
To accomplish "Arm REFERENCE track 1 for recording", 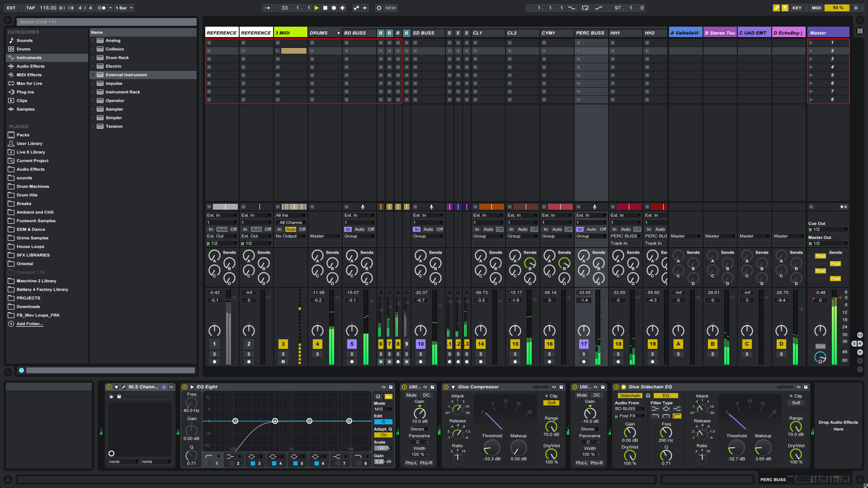I will tap(214, 361).
